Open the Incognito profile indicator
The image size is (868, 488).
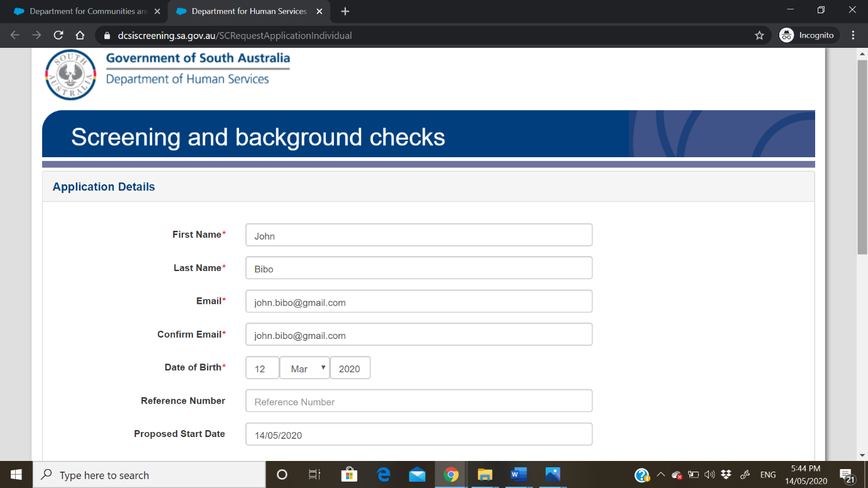[x=807, y=35]
